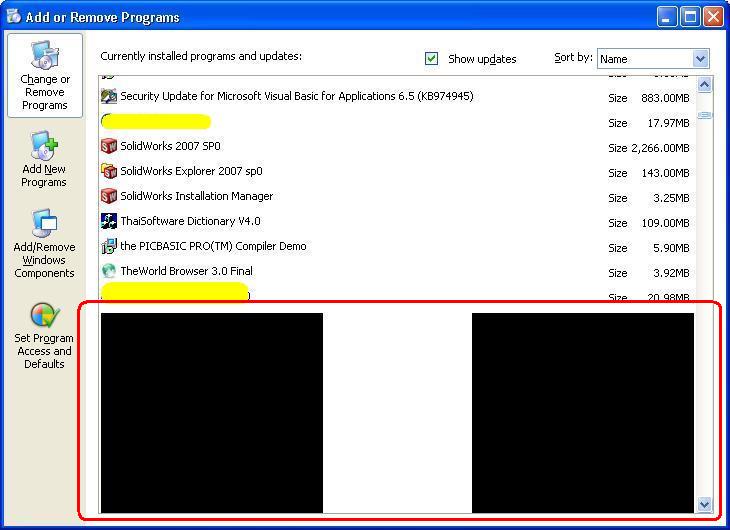Click the 17.97MB size value
Screen dimensions: 730x530
point(668,123)
